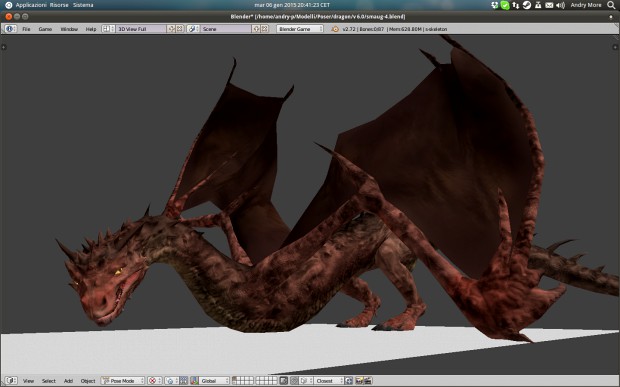Click the 3D View Full layout name field
This screenshot has height=387, width=620.
click(141, 29)
